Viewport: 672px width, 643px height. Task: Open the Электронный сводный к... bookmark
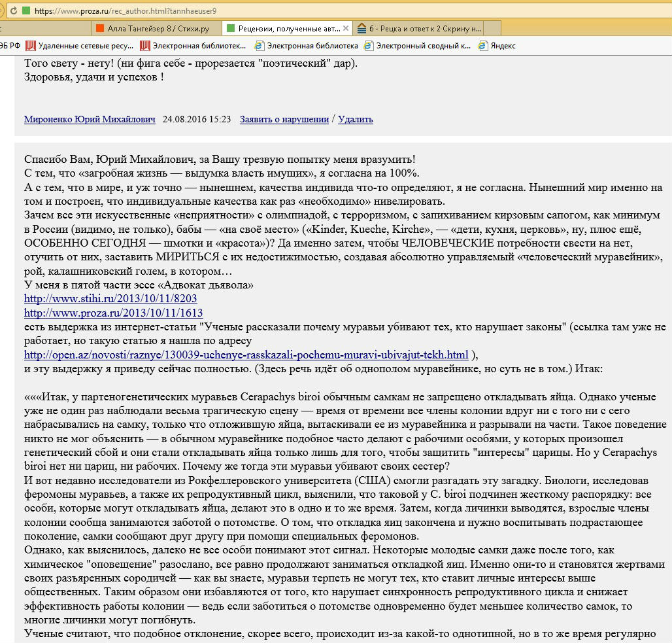pyautogui.click(x=417, y=46)
